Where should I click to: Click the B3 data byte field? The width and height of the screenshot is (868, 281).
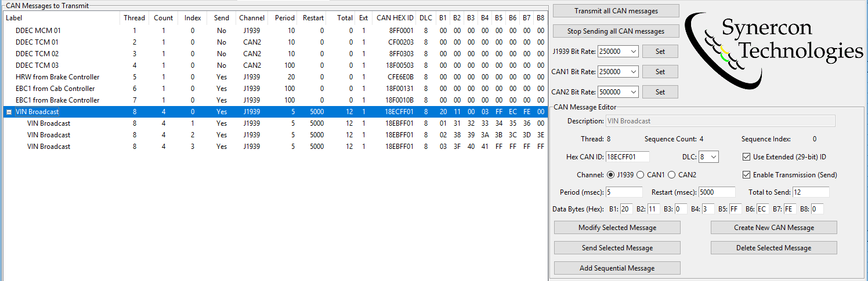click(681, 209)
